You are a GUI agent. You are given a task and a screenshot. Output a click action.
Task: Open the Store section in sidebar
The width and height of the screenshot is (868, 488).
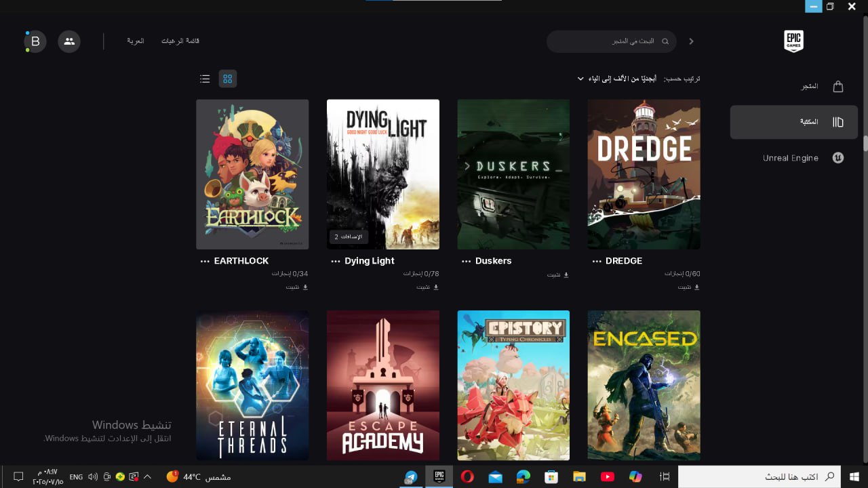point(794,87)
